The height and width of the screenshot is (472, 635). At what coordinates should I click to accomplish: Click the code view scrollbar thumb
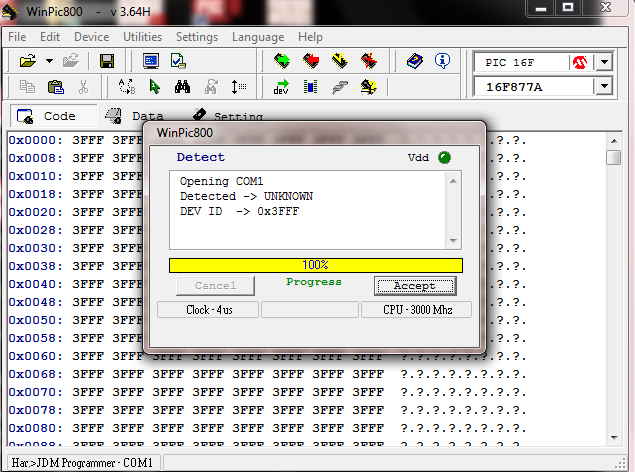[x=614, y=157]
